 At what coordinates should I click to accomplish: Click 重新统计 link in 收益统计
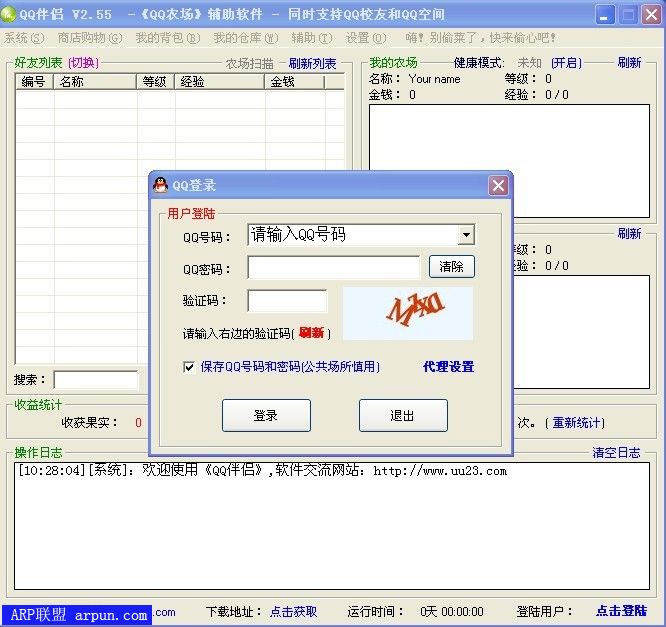click(576, 422)
